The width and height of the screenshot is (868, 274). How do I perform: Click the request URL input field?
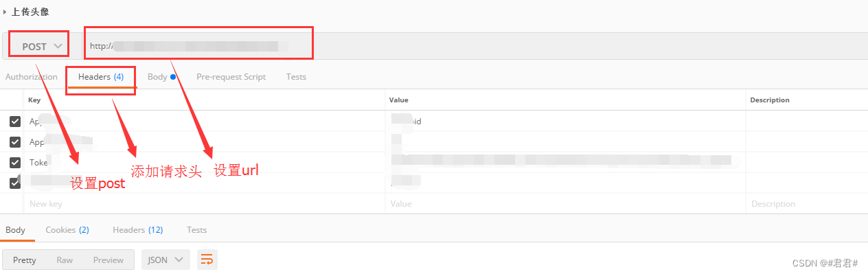pos(474,46)
